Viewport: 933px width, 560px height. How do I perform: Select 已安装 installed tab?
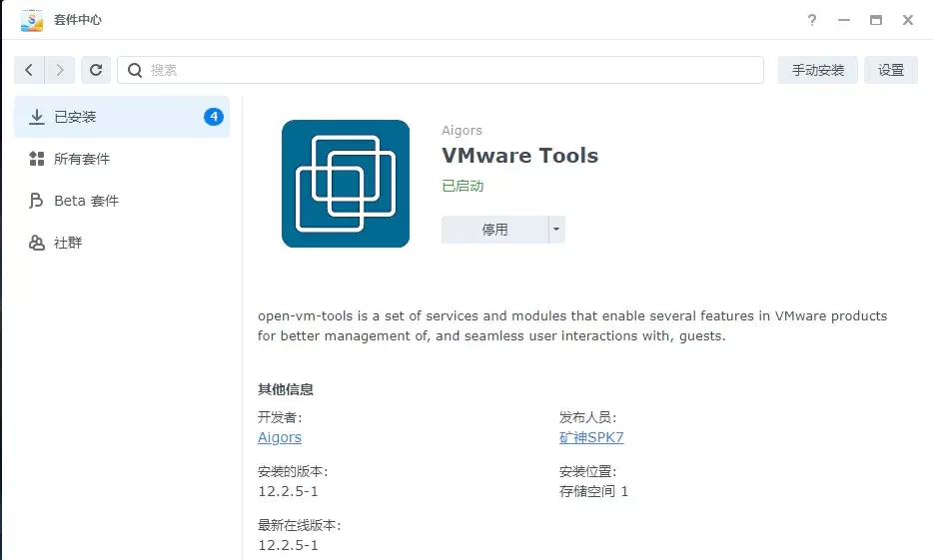pos(122,117)
